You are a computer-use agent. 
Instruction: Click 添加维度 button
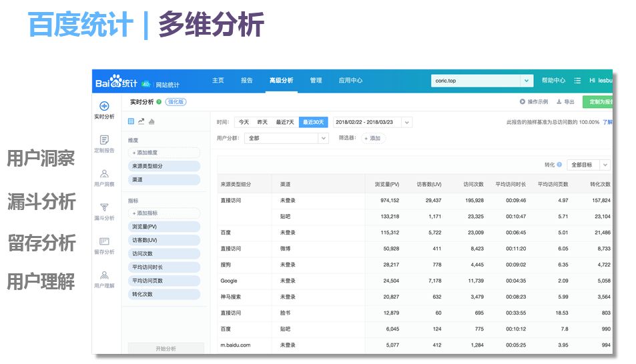[164, 153]
